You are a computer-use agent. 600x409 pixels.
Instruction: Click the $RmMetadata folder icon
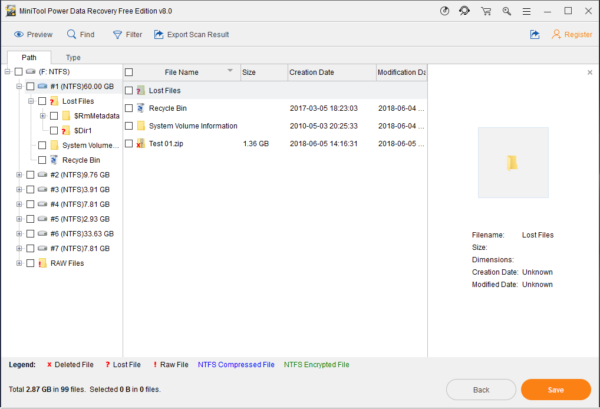66,116
